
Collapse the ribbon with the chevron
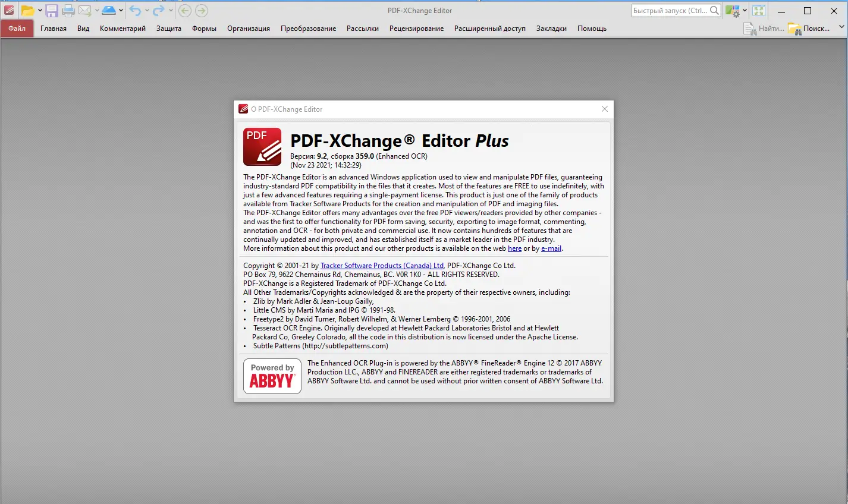click(x=841, y=27)
